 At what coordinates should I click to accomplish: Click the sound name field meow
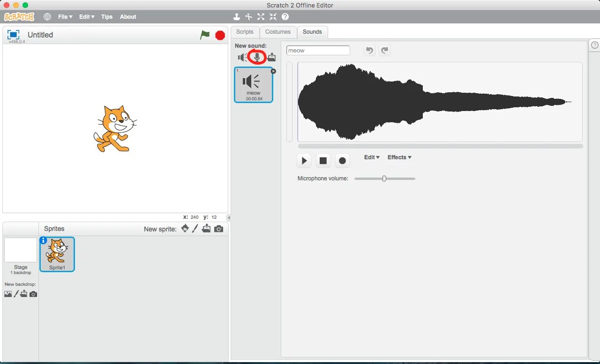318,51
